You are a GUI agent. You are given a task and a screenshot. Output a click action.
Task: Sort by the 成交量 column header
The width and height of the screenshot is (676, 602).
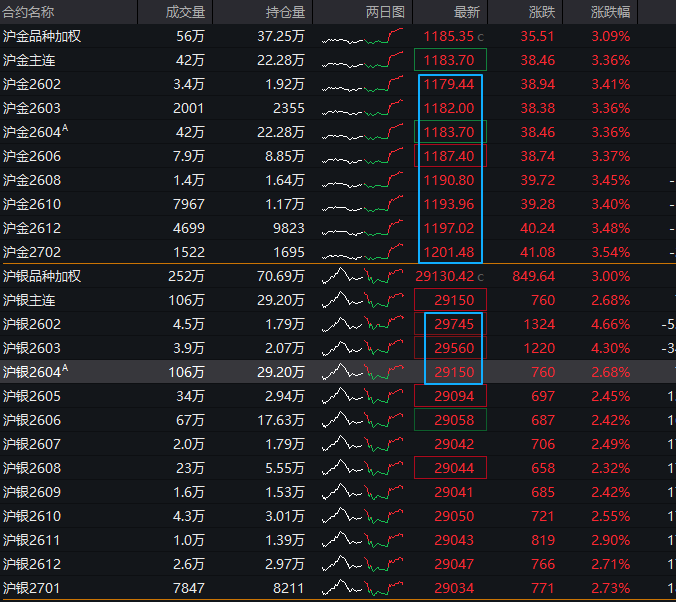[185, 12]
